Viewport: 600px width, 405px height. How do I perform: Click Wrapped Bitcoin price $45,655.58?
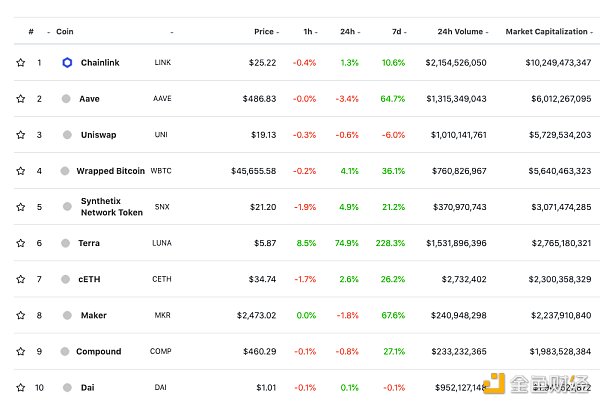coord(254,171)
